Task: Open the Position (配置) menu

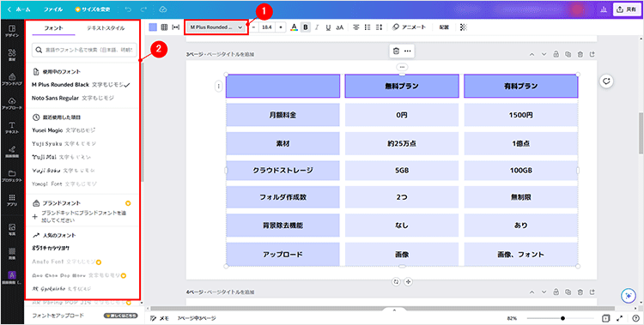Action: click(x=444, y=27)
